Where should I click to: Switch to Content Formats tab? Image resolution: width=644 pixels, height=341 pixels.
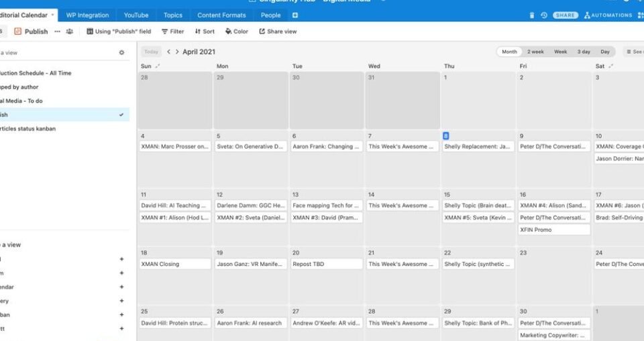(221, 15)
